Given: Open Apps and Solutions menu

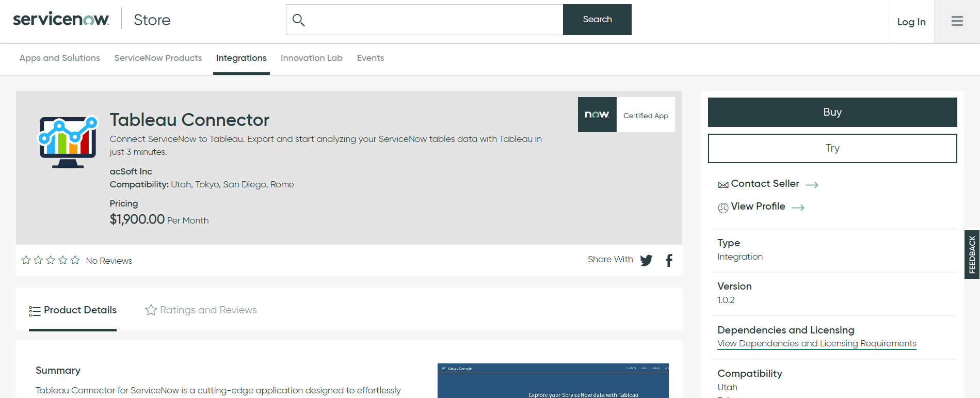Looking at the screenshot, I should (60, 58).
